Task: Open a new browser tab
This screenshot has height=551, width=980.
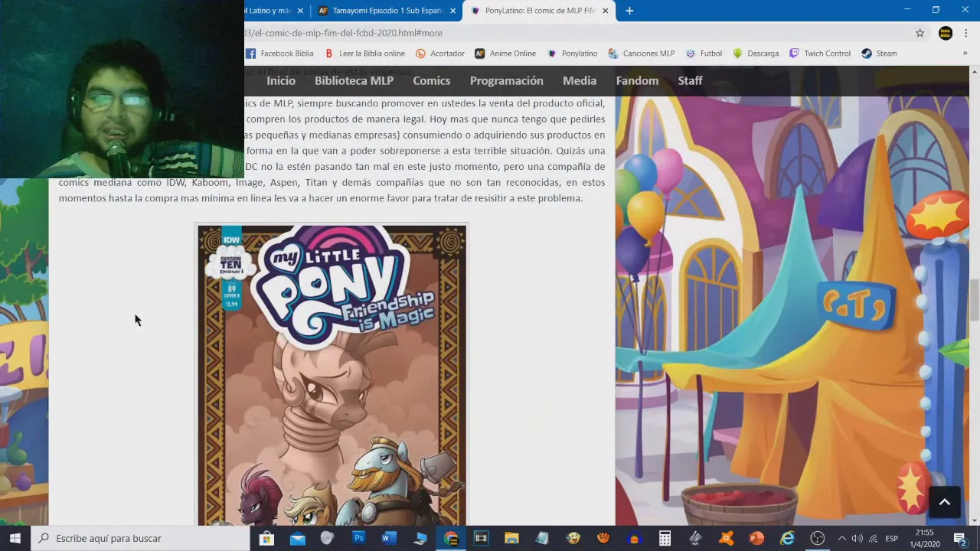Action: point(629,11)
